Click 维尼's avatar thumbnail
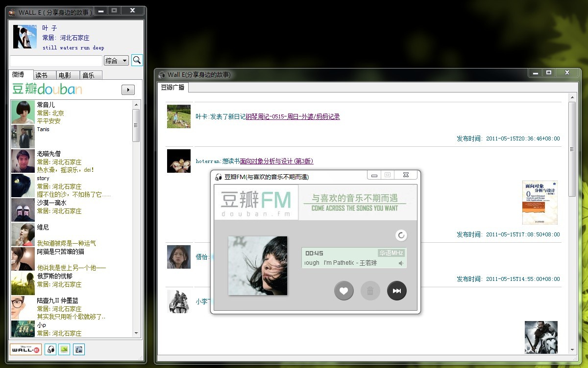The height and width of the screenshot is (368, 588). [x=23, y=235]
